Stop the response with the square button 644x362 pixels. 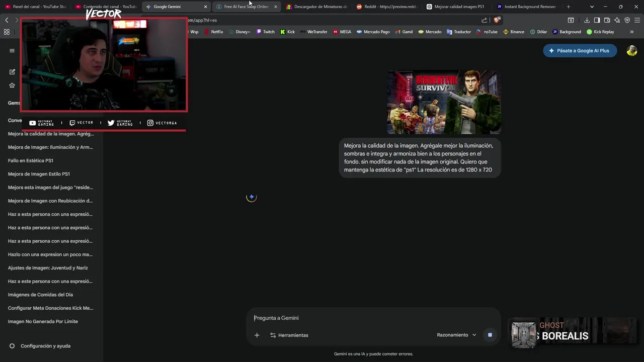pyautogui.click(x=490, y=335)
